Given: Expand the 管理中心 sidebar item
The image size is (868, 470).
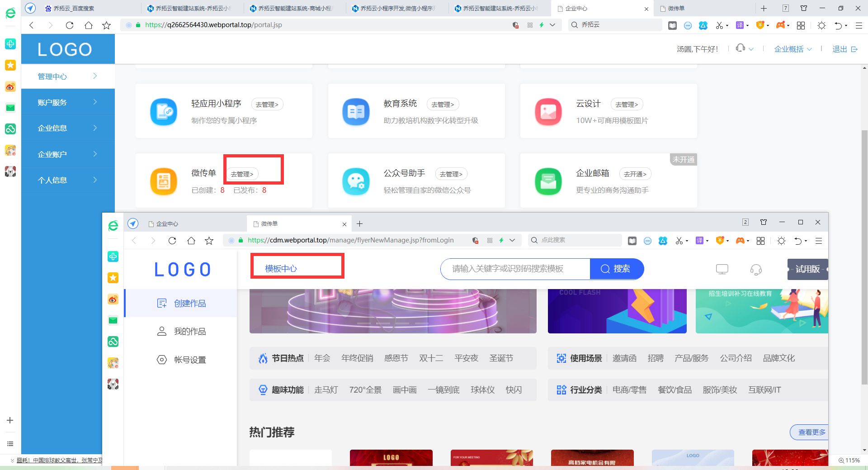Looking at the screenshot, I should pos(68,76).
